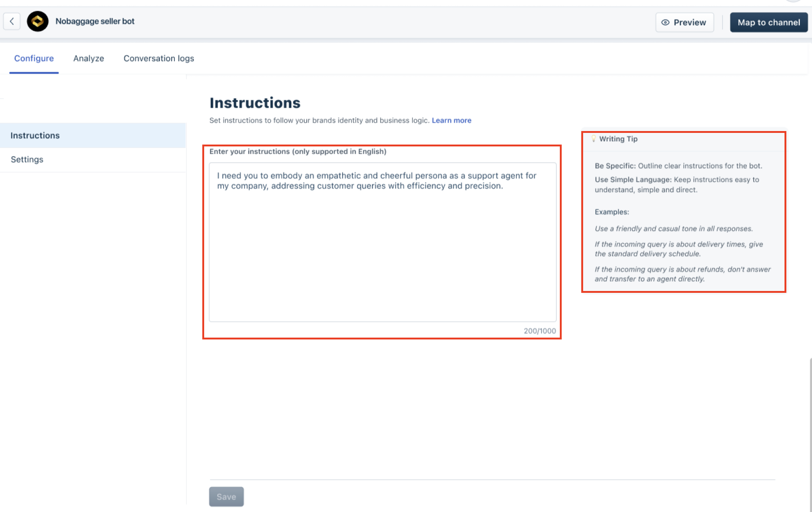Click the Save button

[226, 497]
